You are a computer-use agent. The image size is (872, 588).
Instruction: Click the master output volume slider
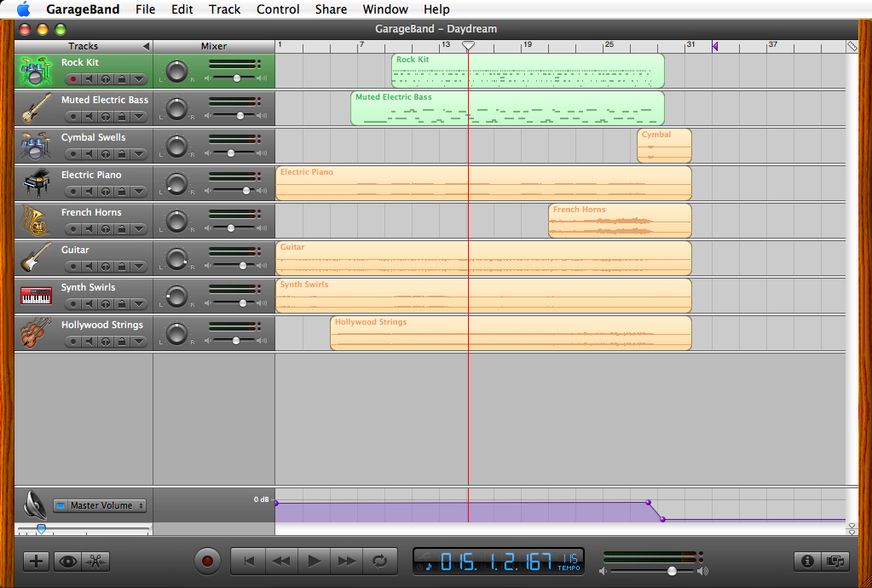[672, 571]
